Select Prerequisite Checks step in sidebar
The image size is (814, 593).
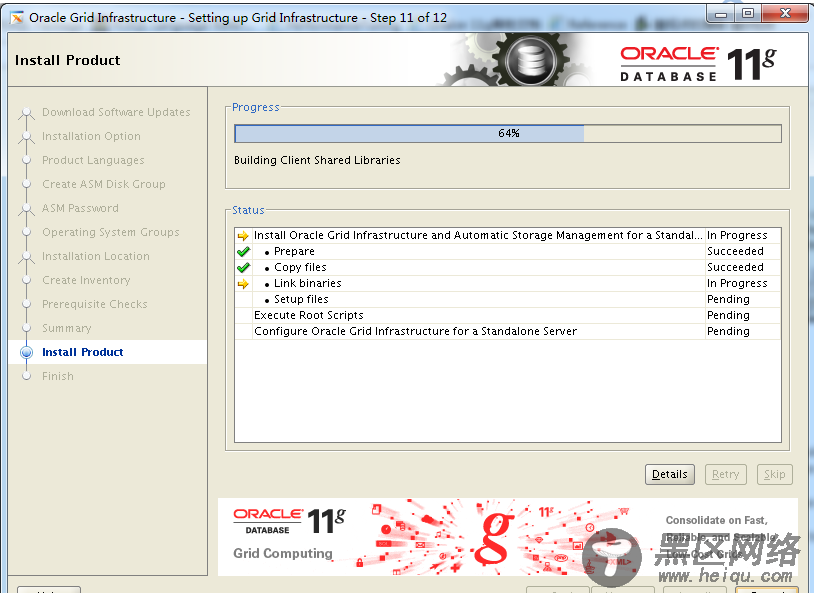coord(95,304)
